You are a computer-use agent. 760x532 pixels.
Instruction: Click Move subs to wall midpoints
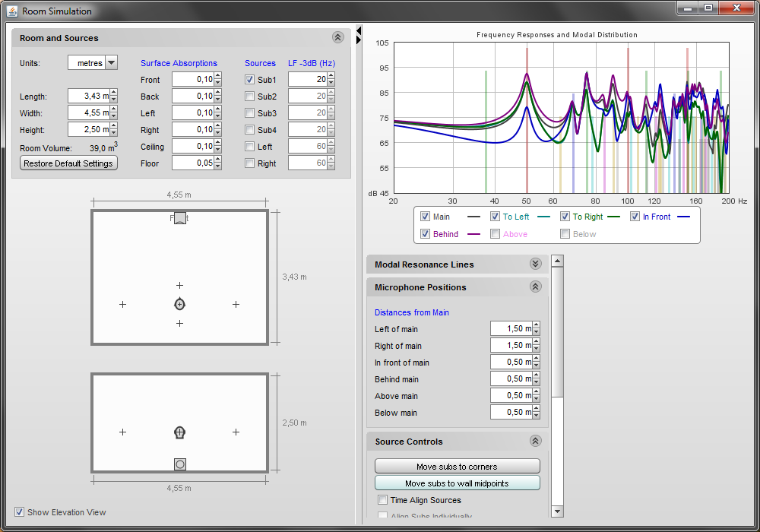[x=457, y=483]
